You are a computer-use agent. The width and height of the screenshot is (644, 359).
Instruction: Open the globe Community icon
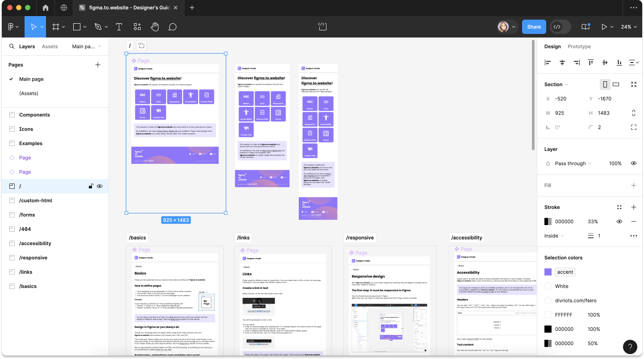point(64,8)
